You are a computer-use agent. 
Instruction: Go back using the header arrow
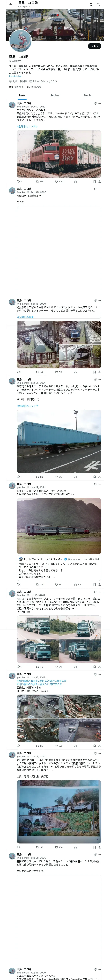click(x=11, y=5)
